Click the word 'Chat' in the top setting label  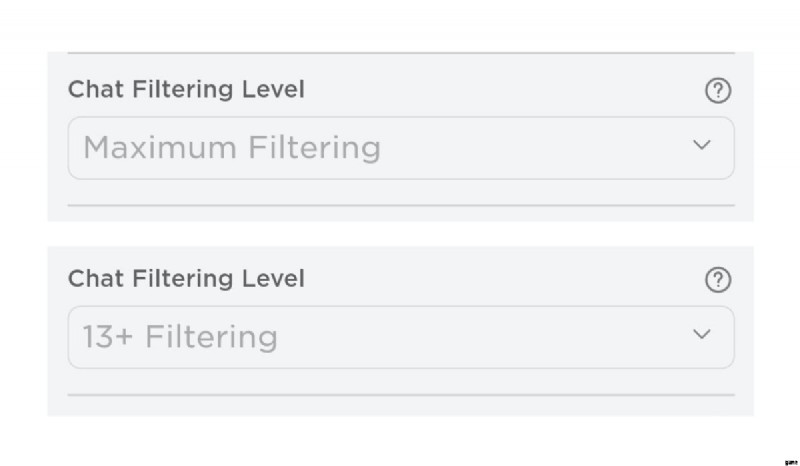pyautogui.click(x=91, y=90)
